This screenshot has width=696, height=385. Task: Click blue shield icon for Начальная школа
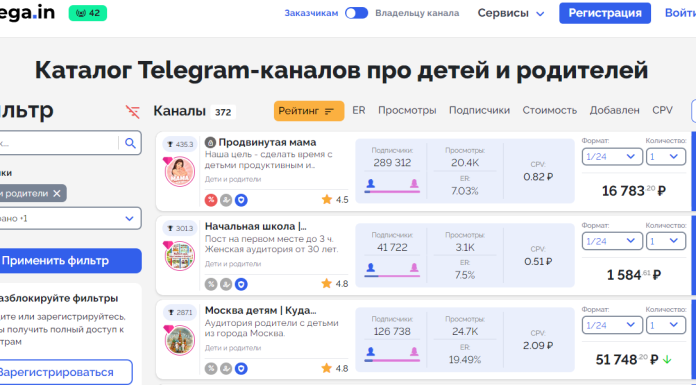tap(241, 284)
